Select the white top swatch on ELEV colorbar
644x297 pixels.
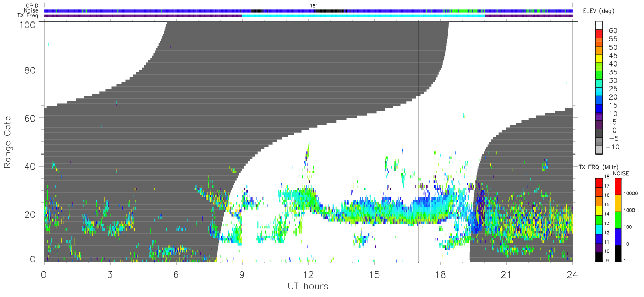point(599,26)
